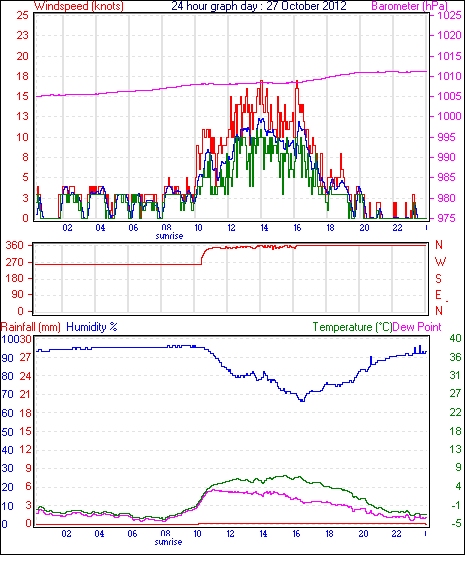Click the sunrise marker under wind graph
Screen dimensions: 465x563
tap(169, 236)
